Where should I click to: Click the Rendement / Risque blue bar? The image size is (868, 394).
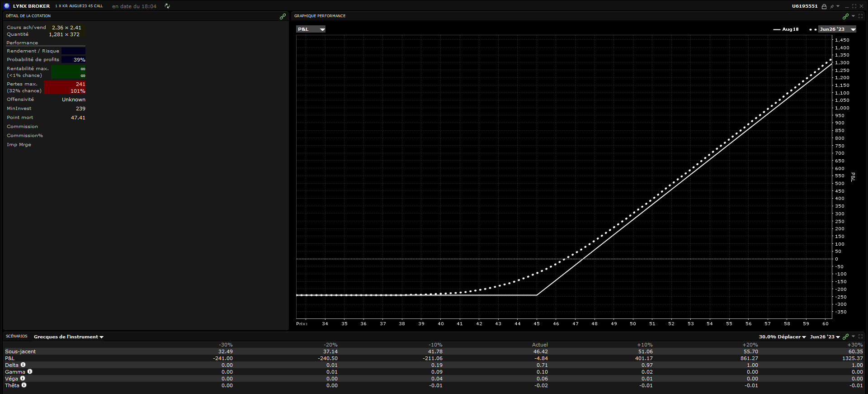[x=73, y=51]
